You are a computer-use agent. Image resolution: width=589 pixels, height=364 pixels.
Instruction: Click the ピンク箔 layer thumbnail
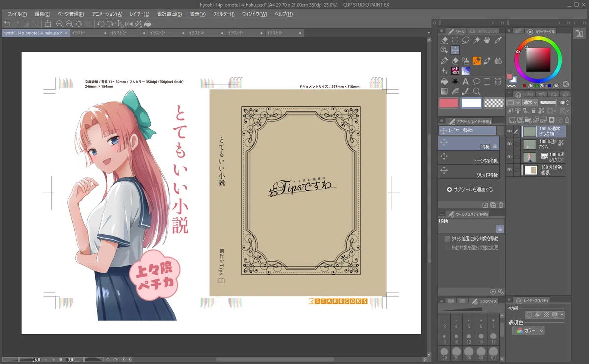(x=529, y=131)
